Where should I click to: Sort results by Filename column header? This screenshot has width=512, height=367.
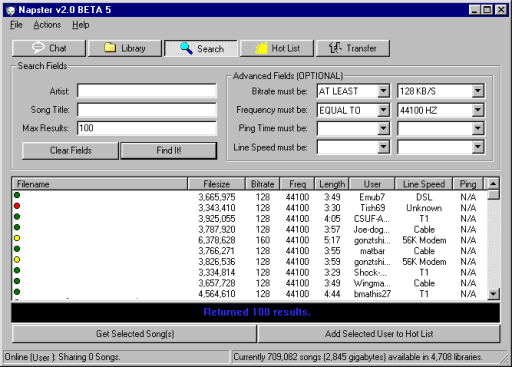100,184
